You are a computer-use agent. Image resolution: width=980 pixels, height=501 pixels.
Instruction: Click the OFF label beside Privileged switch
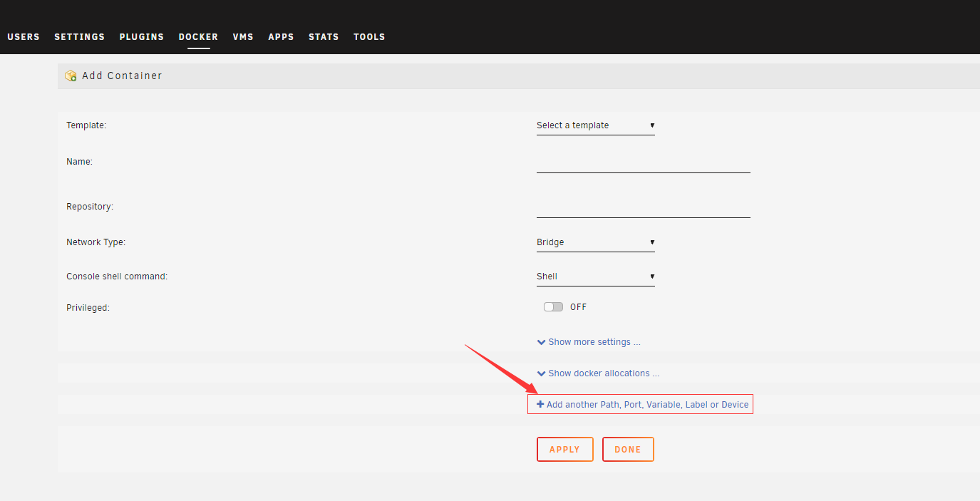578,307
